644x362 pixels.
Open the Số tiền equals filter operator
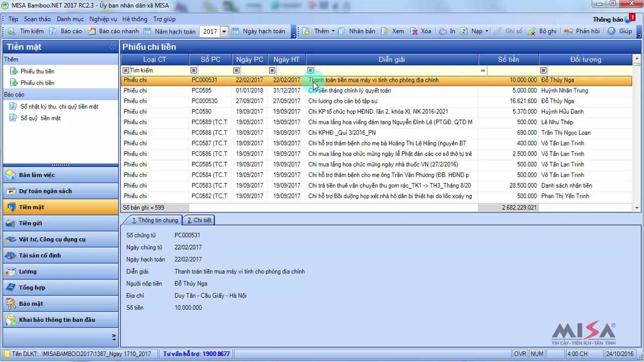pos(483,71)
